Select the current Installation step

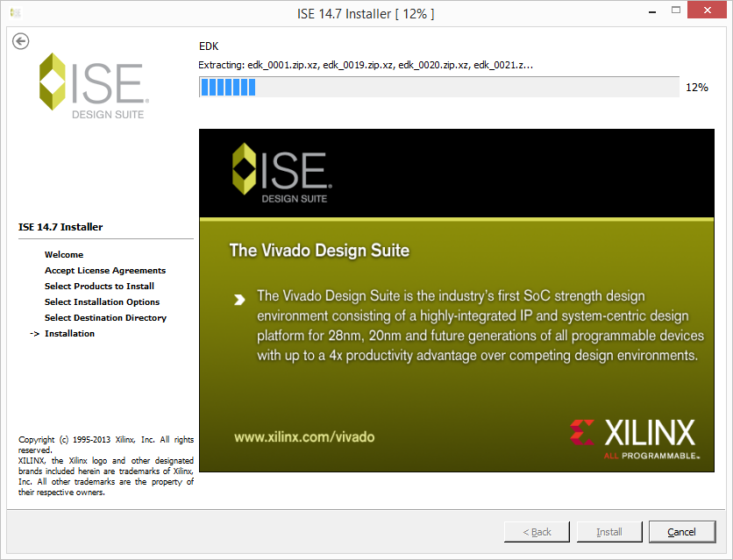click(x=69, y=334)
